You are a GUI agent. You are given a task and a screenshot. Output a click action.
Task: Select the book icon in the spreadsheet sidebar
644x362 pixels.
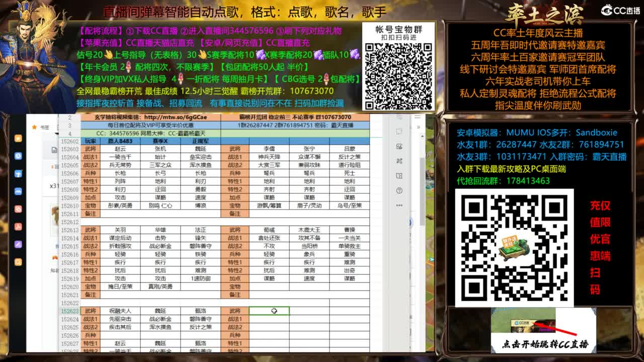click(x=400, y=175)
